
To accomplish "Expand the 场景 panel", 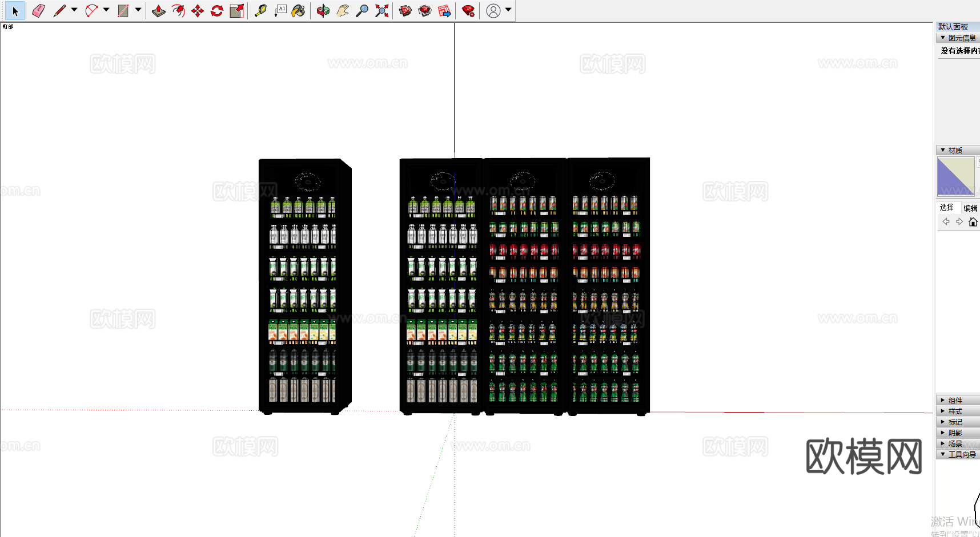I will point(958,443).
